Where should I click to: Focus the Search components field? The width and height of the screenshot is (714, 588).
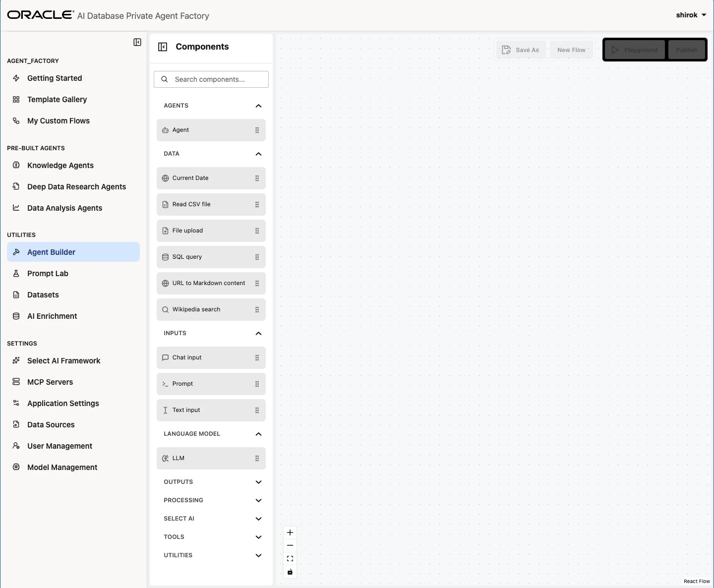[x=211, y=79]
